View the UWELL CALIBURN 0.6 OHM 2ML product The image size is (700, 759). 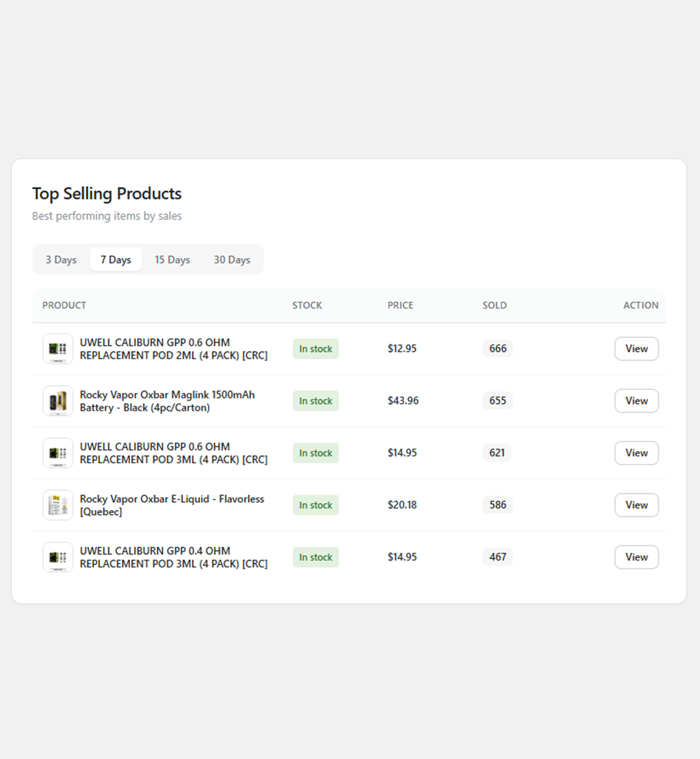click(636, 348)
